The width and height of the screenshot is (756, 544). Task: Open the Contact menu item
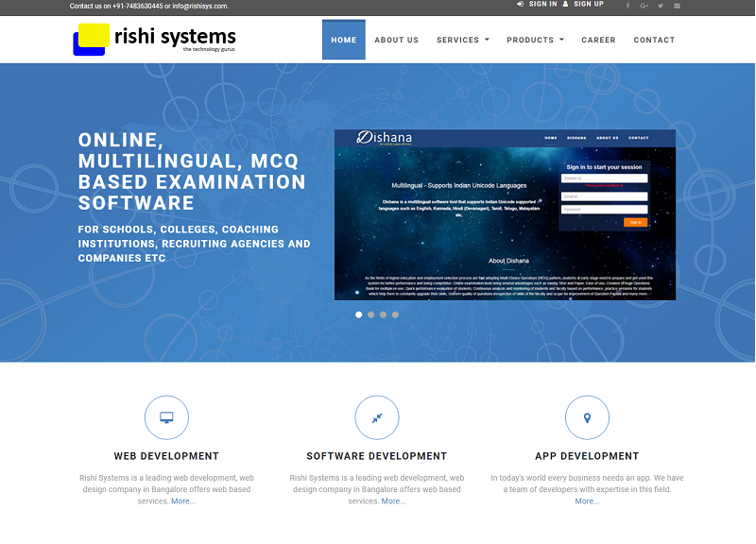(654, 40)
